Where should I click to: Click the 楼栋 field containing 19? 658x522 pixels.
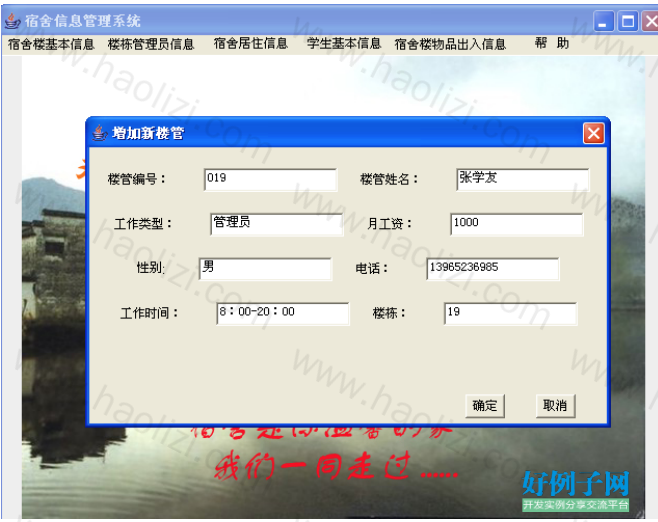511,313
